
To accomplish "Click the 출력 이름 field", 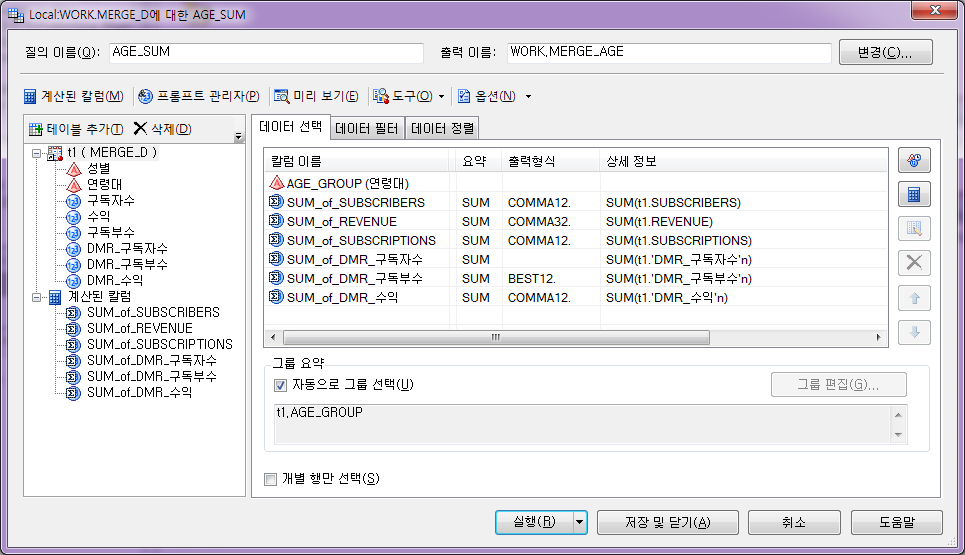I will coord(669,52).
